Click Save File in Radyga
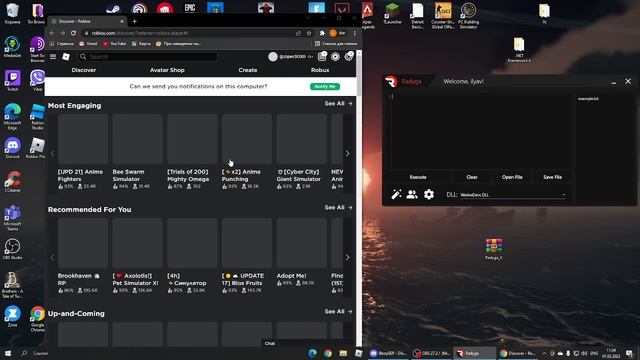Viewport: 640px width, 360px height. (552, 177)
